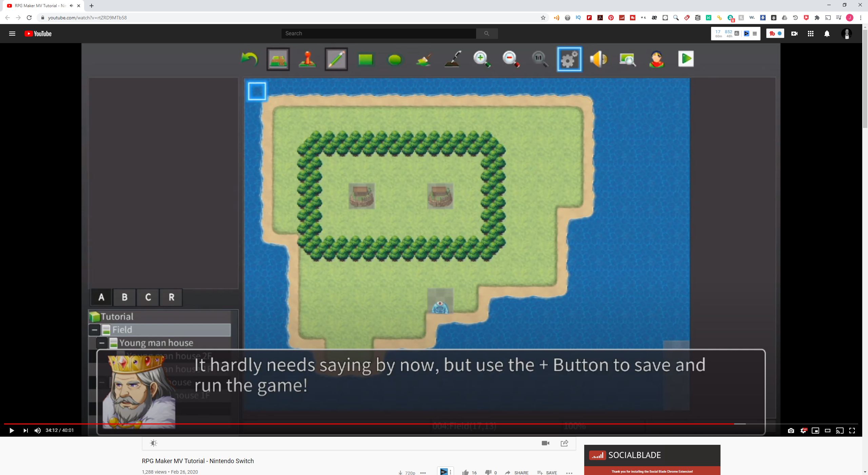Open Chrome media controls music icon
The width and height of the screenshot is (868, 475).
[839, 18]
